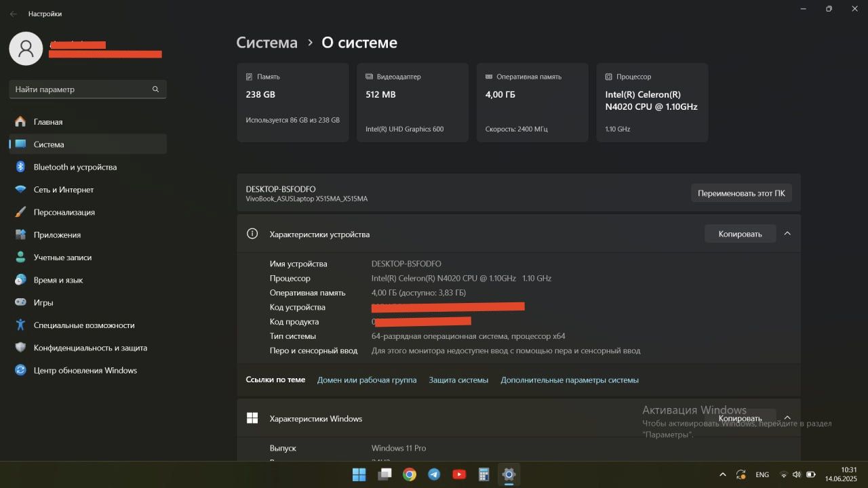Open YouTube from the taskbar
The image size is (868, 488).
click(x=459, y=474)
